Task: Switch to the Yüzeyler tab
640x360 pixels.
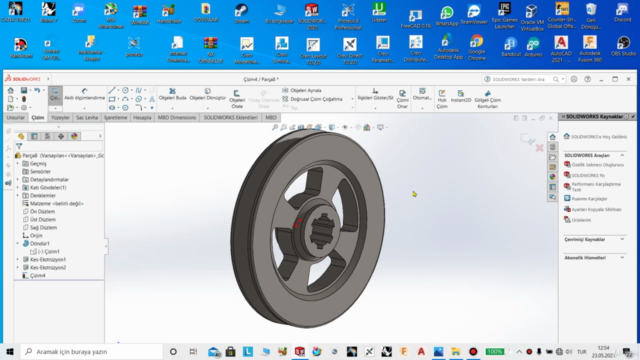Action: [x=60, y=118]
